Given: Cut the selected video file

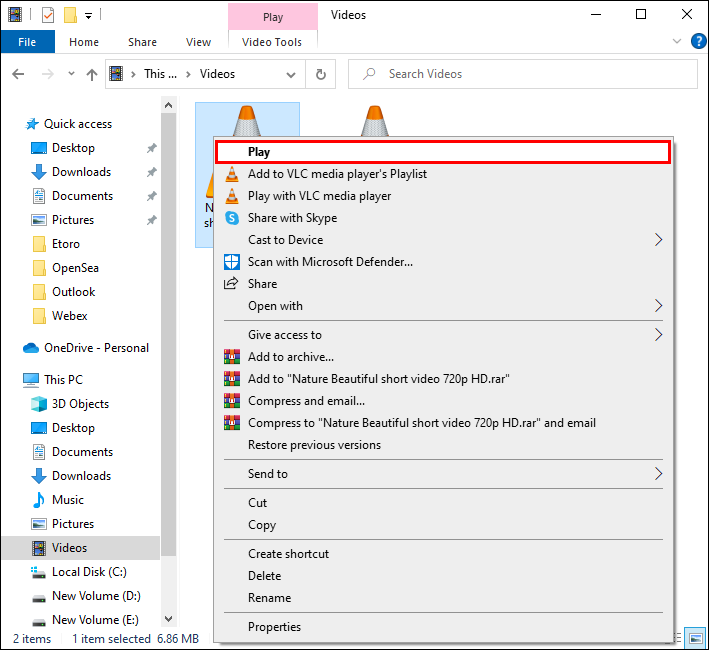Looking at the screenshot, I should 443,503.
